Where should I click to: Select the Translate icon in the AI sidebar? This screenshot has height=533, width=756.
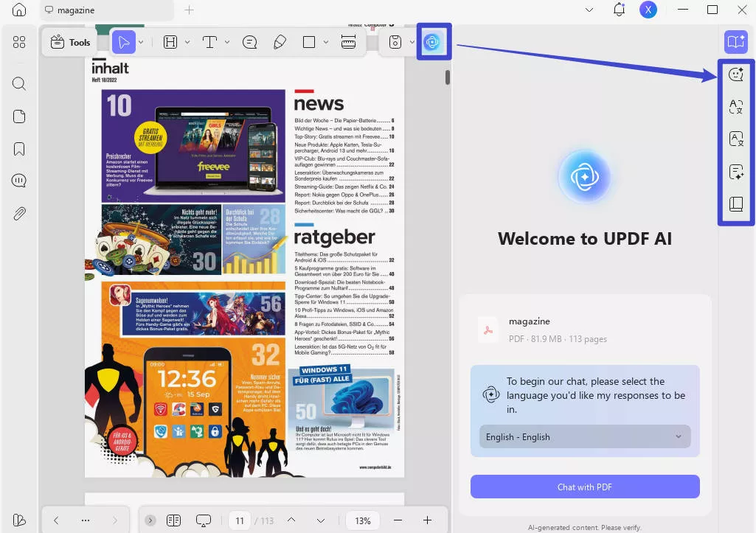coord(735,106)
